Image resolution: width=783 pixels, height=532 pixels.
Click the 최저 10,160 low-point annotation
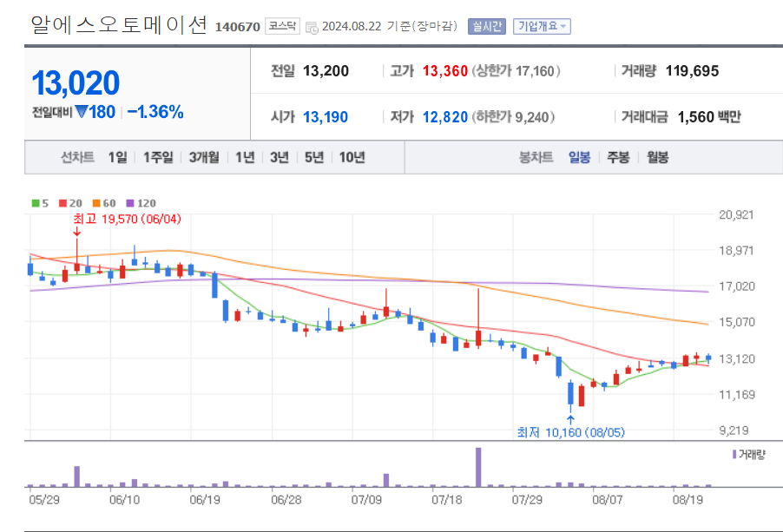[569, 433]
